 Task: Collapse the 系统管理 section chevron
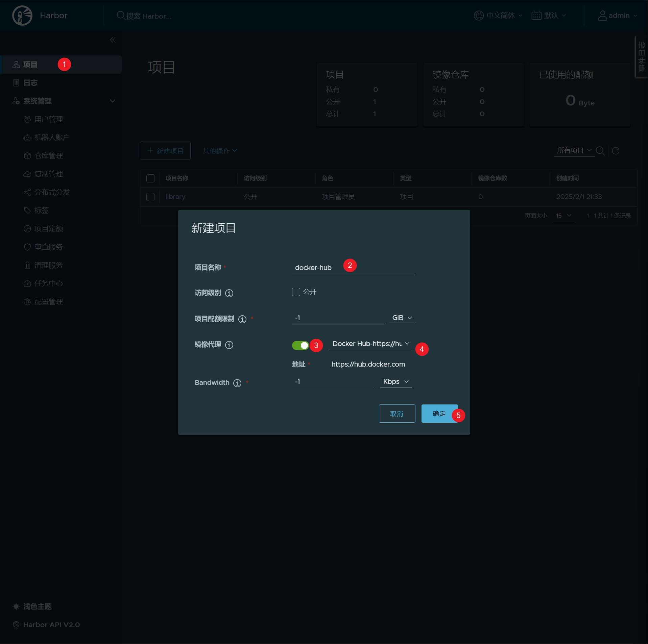click(113, 101)
